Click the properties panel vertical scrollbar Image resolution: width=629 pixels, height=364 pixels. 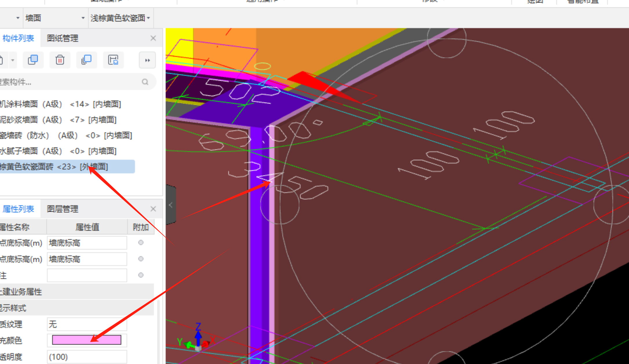click(x=159, y=332)
